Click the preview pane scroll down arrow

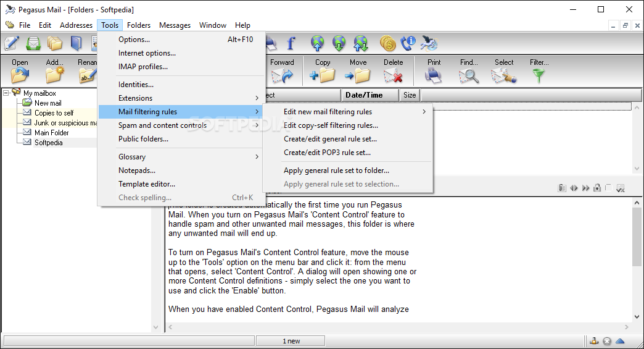coord(637,317)
